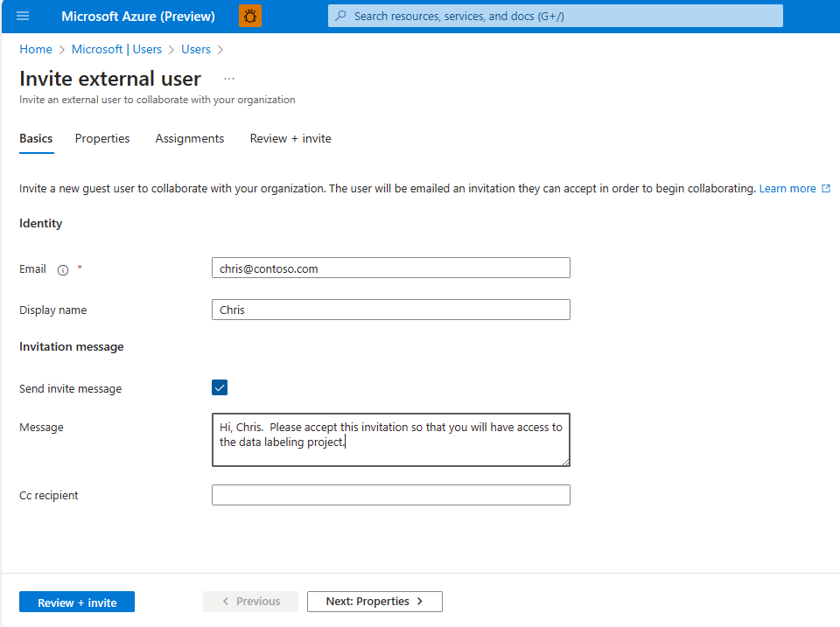Open the Assignments tab
Image resolution: width=840 pixels, height=627 pixels.
pyautogui.click(x=190, y=139)
